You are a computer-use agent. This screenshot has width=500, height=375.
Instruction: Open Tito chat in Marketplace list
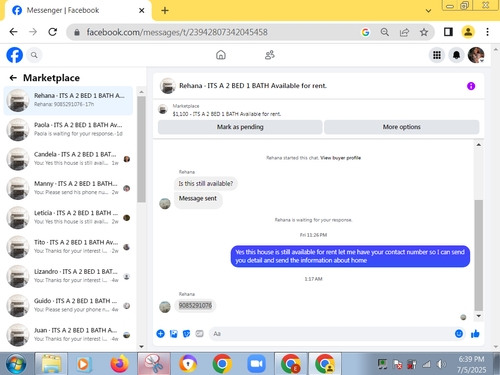point(68,247)
